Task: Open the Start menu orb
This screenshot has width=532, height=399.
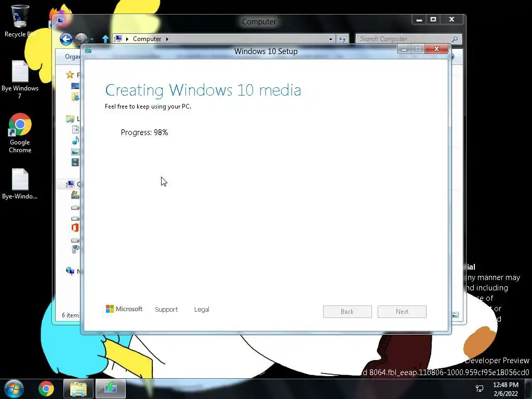Action: point(14,389)
